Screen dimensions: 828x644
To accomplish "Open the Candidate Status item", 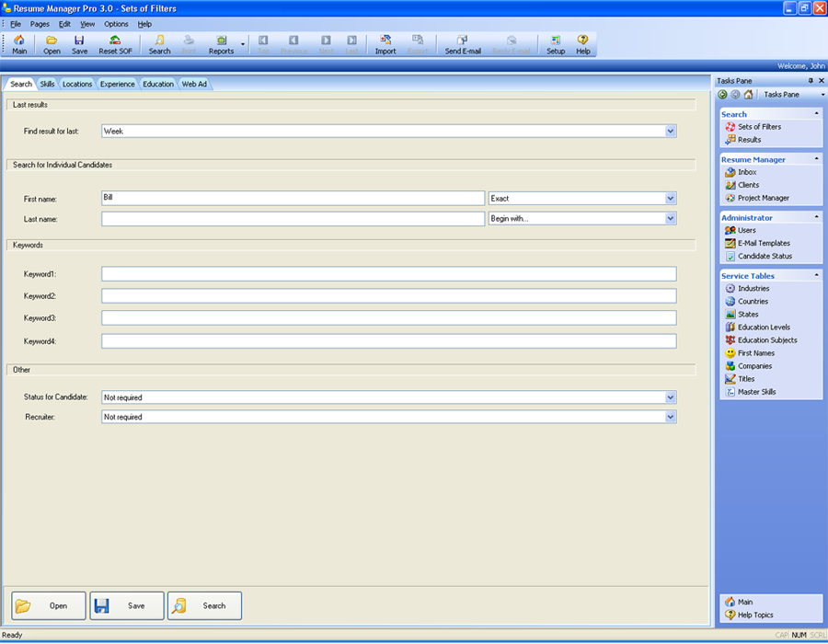I will [x=759, y=256].
